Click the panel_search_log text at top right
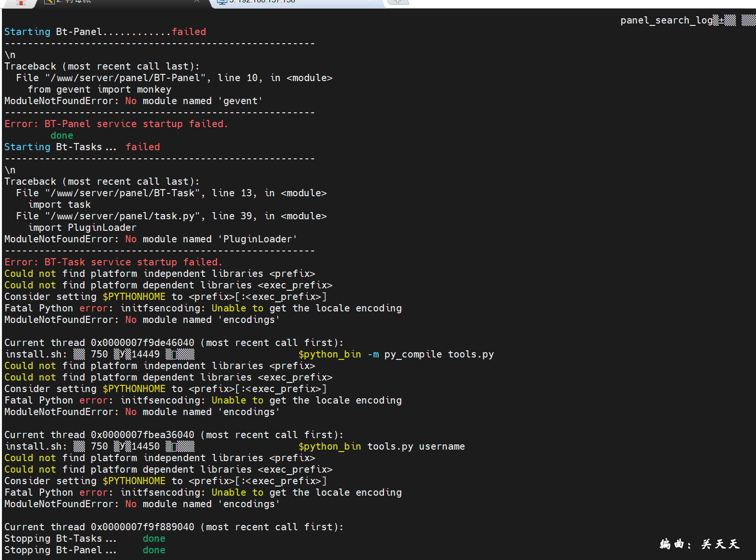Image resolution: width=756 pixels, height=560 pixels. tap(666, 20)
